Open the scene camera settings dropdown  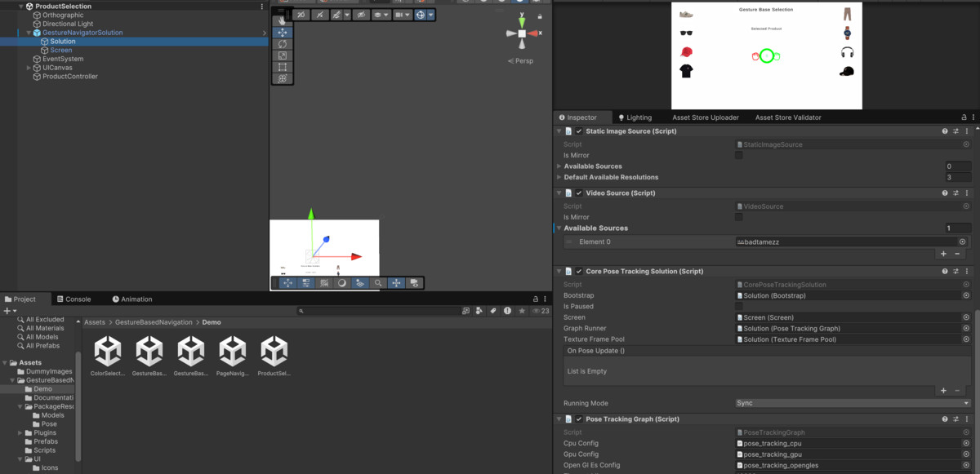402,15
